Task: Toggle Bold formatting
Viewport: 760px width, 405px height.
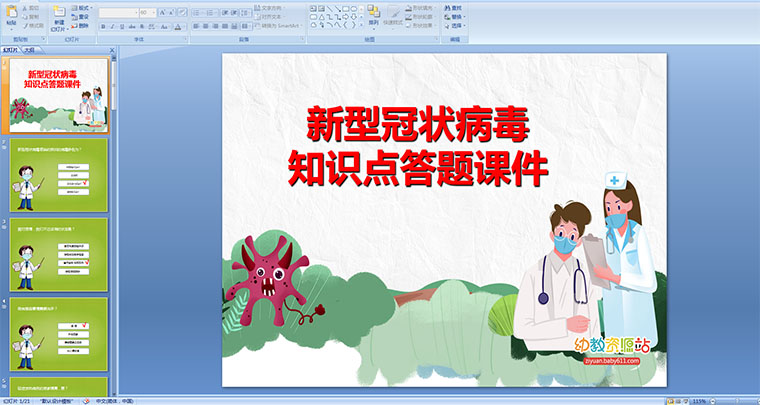Action: (104, 27)
